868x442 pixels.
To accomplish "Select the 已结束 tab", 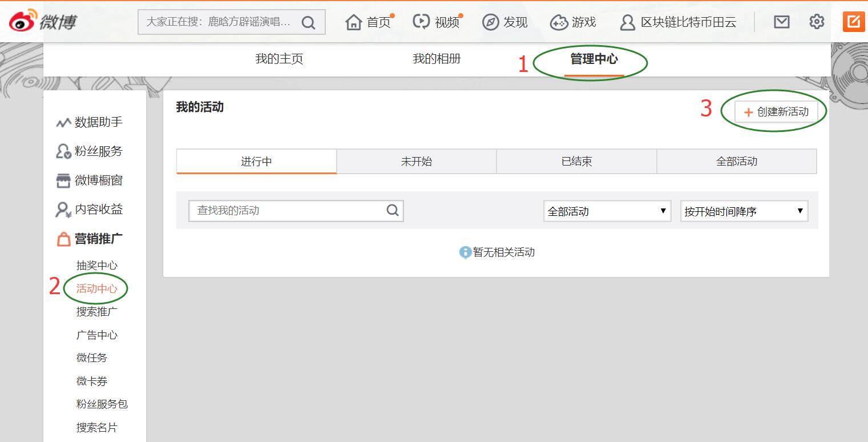I will click(x=576, y=162).
